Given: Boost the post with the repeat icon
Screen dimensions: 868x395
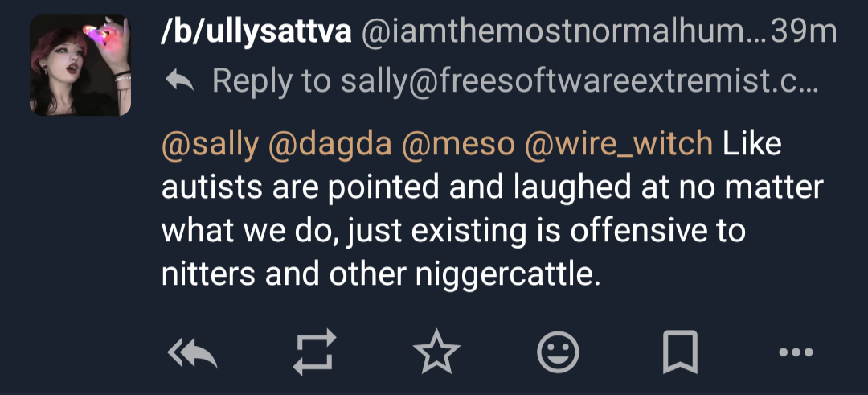Looking at the screenshot, I should tap(313, 352).
